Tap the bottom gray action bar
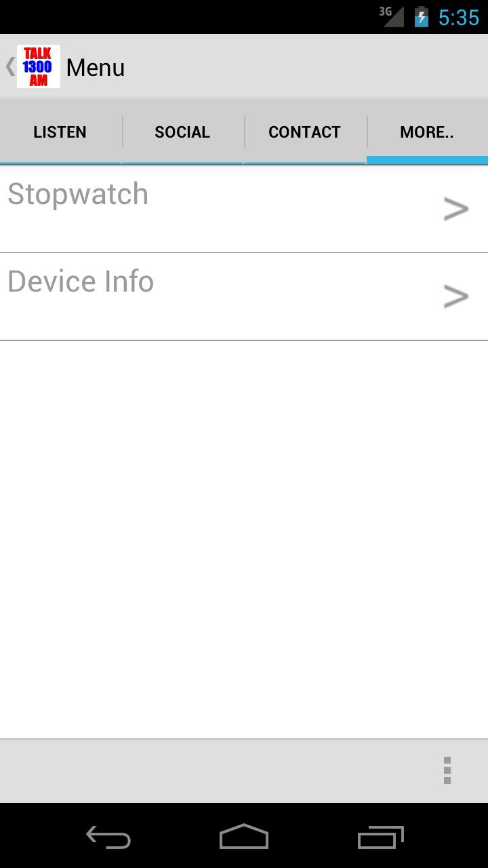 click(244, 771)
